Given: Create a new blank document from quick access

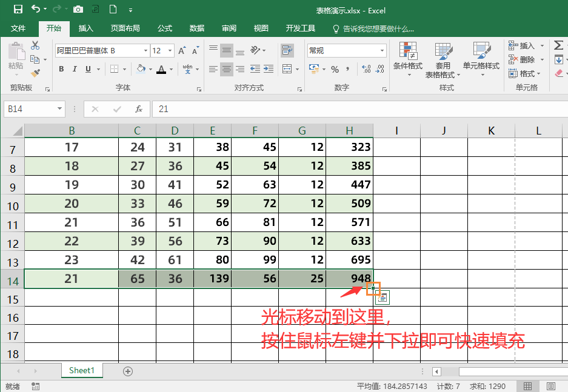Looking at the screenshot, I should click(113, 9).
